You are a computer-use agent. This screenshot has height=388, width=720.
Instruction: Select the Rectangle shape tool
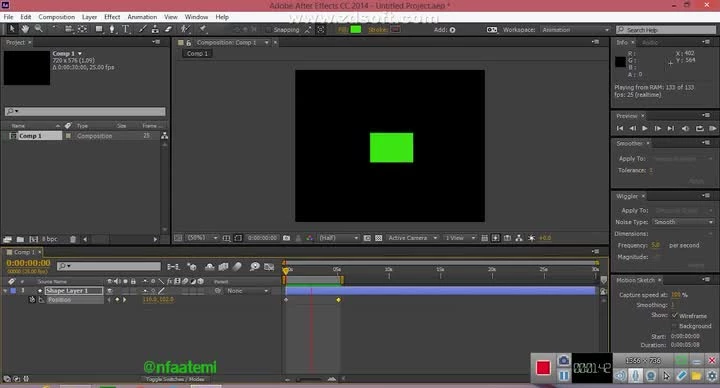99,29
